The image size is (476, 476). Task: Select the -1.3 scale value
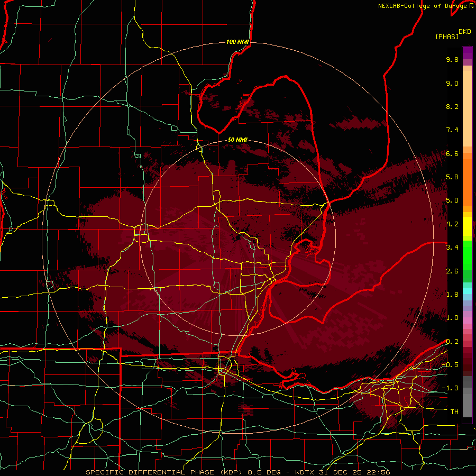(450, 388)
